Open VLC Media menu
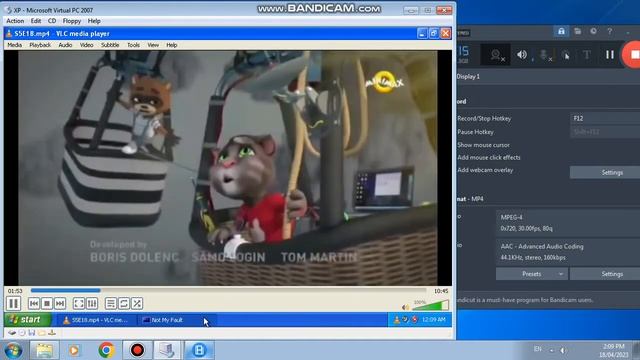This screenshot has width=640, height=360. (15, 45)
